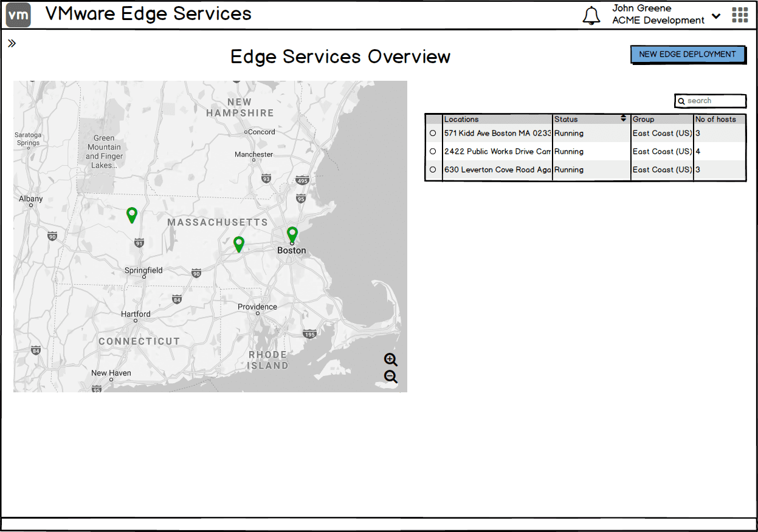This screenshot has width=758, height=532.
Task: Open the apps grid launcher
Action: click(x=740, y=15)
